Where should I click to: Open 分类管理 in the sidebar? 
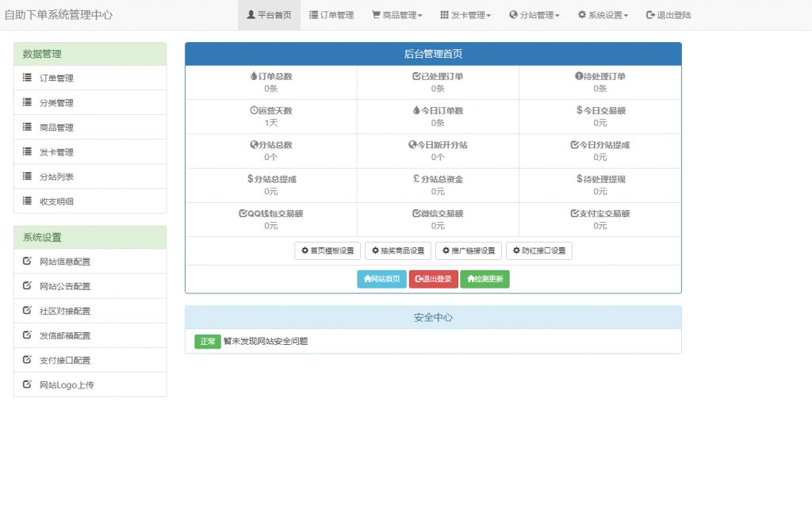[56, 103]
